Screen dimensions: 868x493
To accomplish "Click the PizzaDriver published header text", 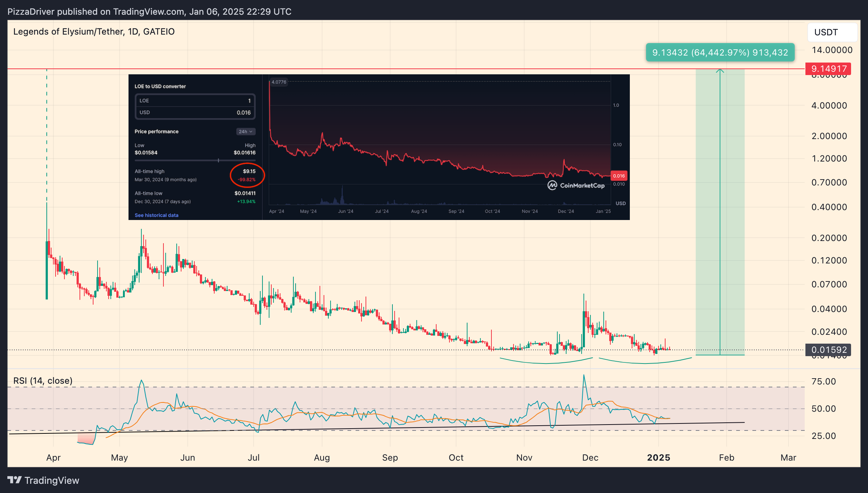I will [149, 12].
